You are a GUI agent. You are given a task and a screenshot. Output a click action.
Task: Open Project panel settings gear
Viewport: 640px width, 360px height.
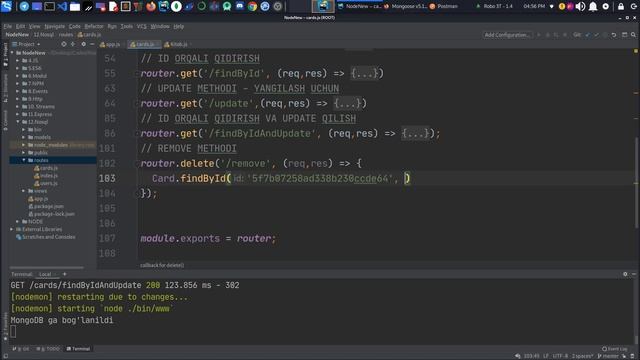[83, 44]
